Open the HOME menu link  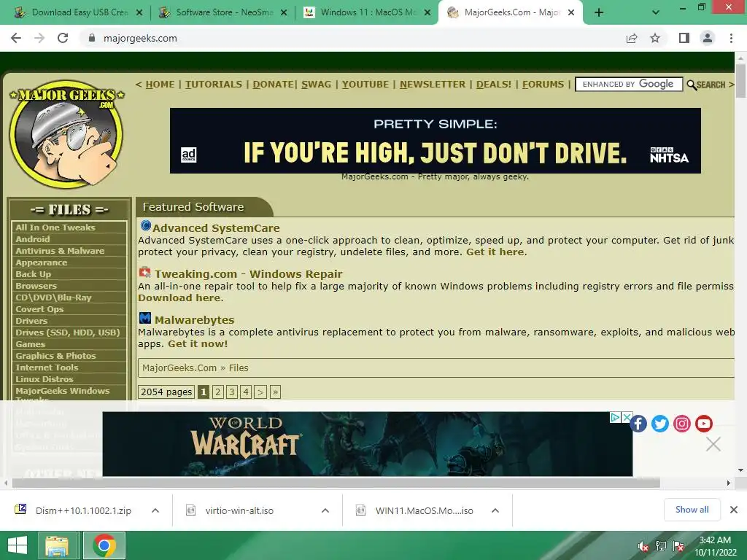(x=160, y=85)
